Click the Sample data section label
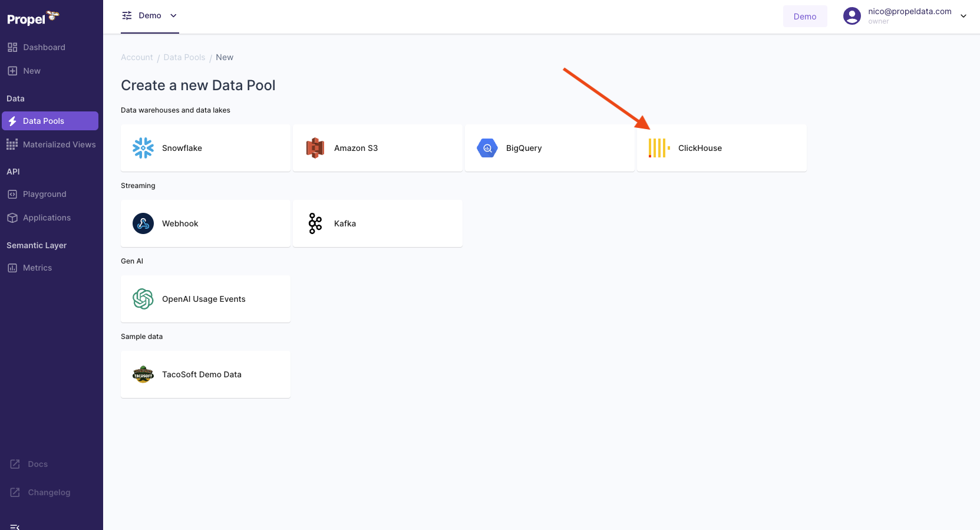Viewport: 980px width, 530px height. [141, 337]
